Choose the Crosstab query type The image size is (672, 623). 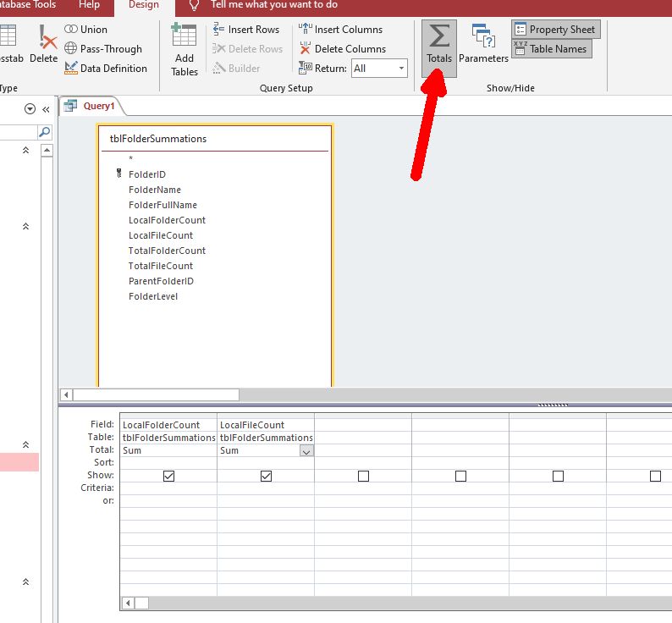10,44
